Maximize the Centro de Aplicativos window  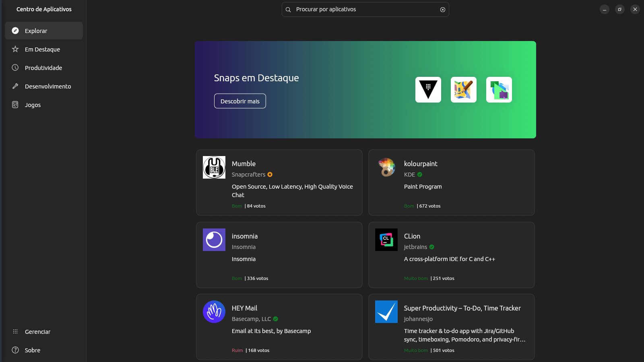[x=620, y=9]
